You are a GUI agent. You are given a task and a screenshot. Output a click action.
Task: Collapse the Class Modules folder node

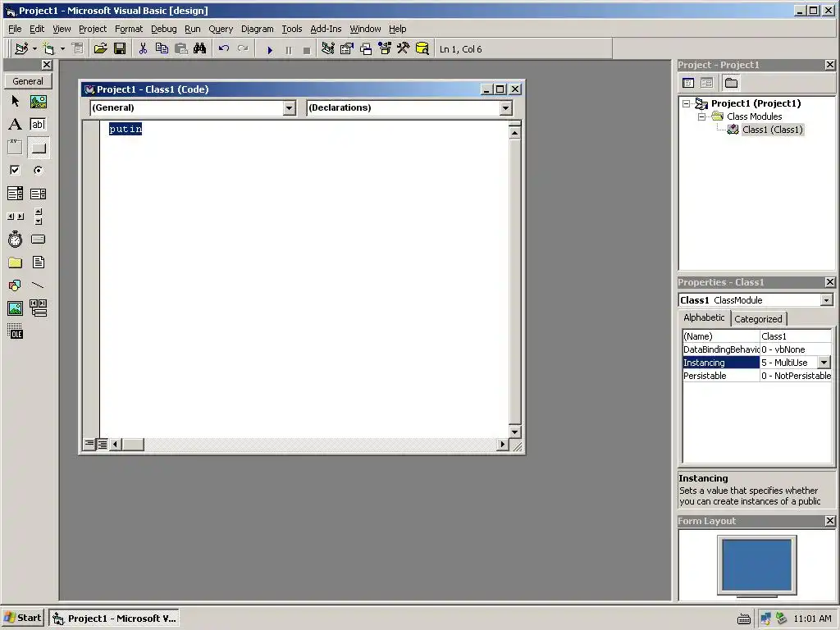tap(702, 116)
